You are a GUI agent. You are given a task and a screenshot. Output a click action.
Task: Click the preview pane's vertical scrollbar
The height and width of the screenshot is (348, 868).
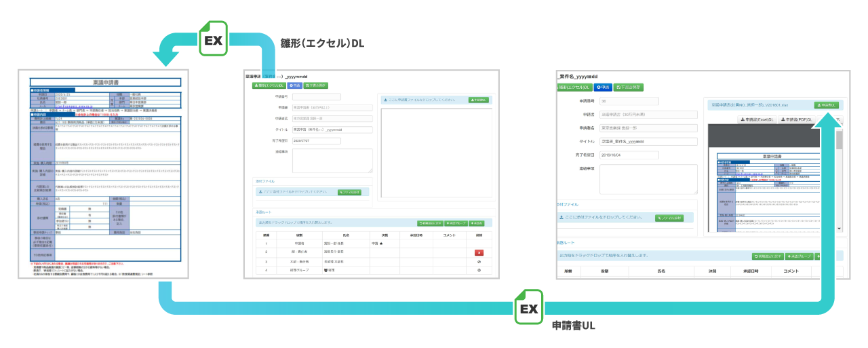[839, 176]
